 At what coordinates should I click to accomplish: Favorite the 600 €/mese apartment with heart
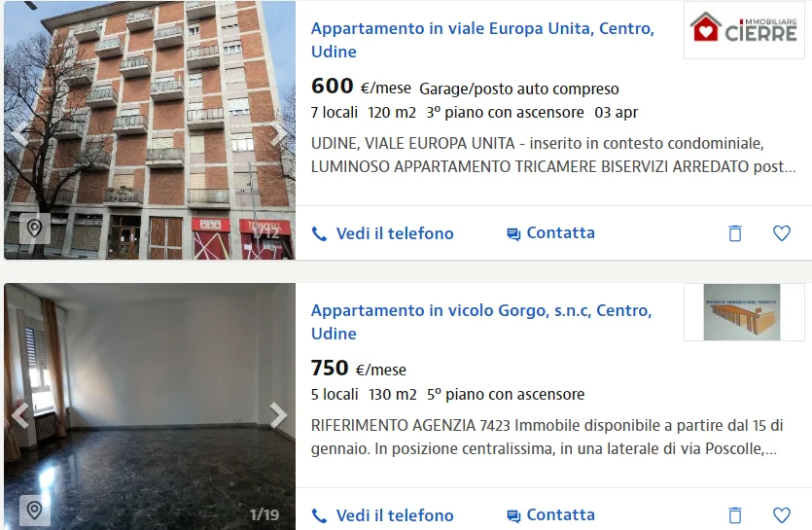click(x=782, y=233)
